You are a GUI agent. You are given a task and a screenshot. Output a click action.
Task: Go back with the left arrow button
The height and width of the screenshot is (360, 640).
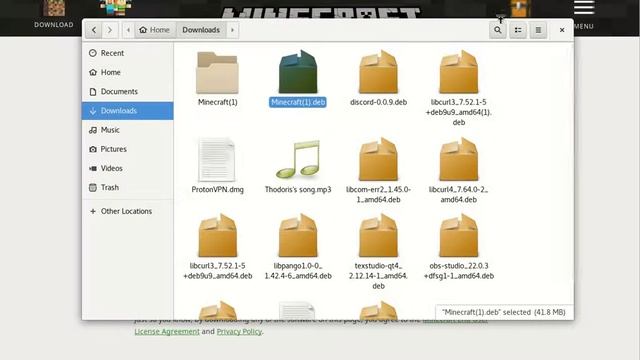click(x=94, y=30)
